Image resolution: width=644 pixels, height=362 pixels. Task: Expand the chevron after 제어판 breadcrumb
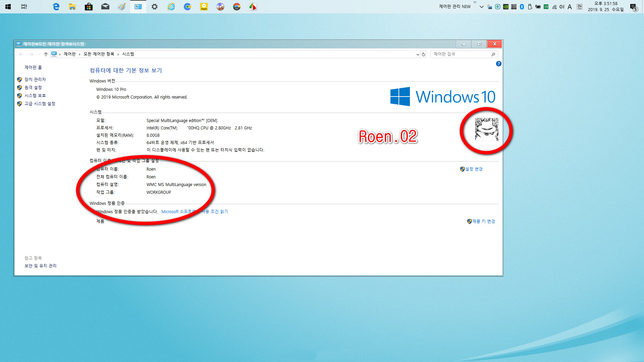click(79, 54)
